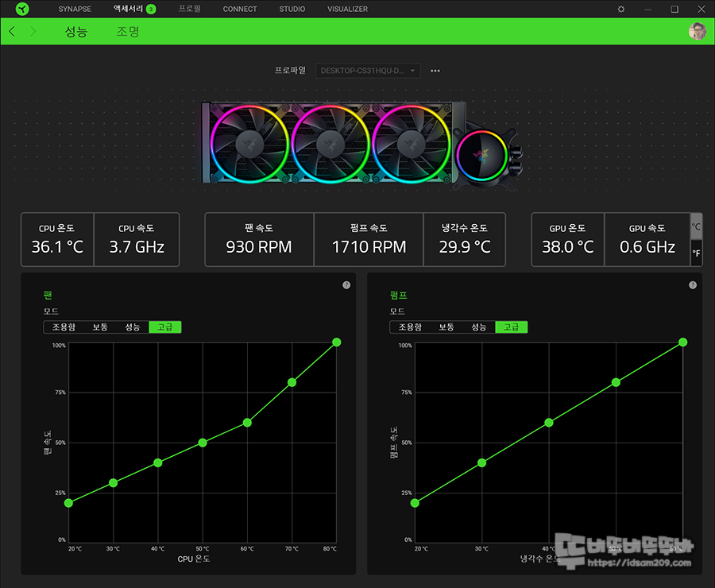Click fan curve point at 70 °C
Screen dimensions: 715x588
point(292,383)
